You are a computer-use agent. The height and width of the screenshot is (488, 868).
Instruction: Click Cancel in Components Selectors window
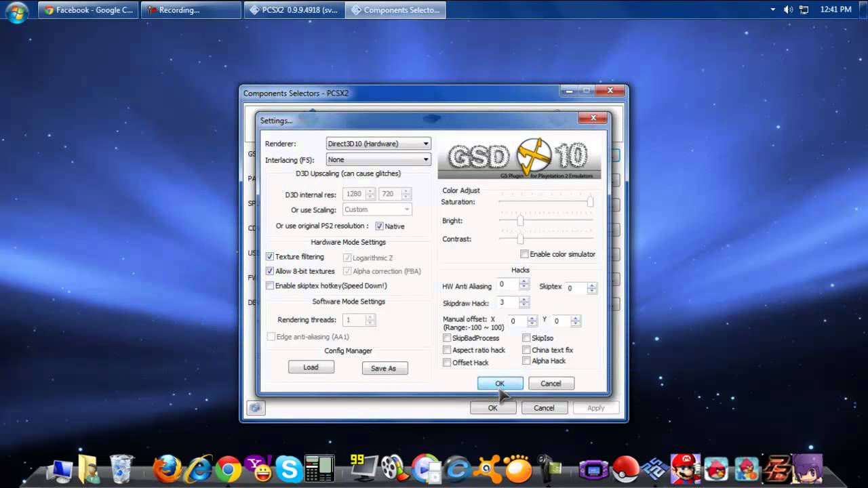click(544, 408)
